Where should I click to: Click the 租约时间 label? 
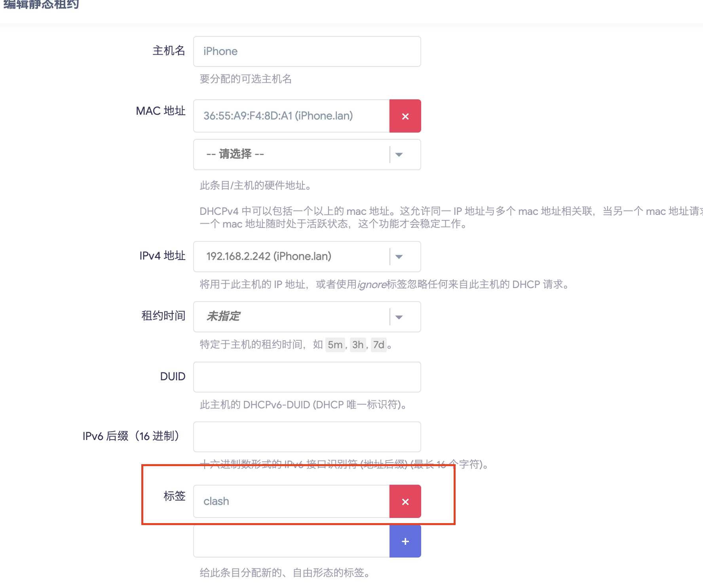[163, 316]
